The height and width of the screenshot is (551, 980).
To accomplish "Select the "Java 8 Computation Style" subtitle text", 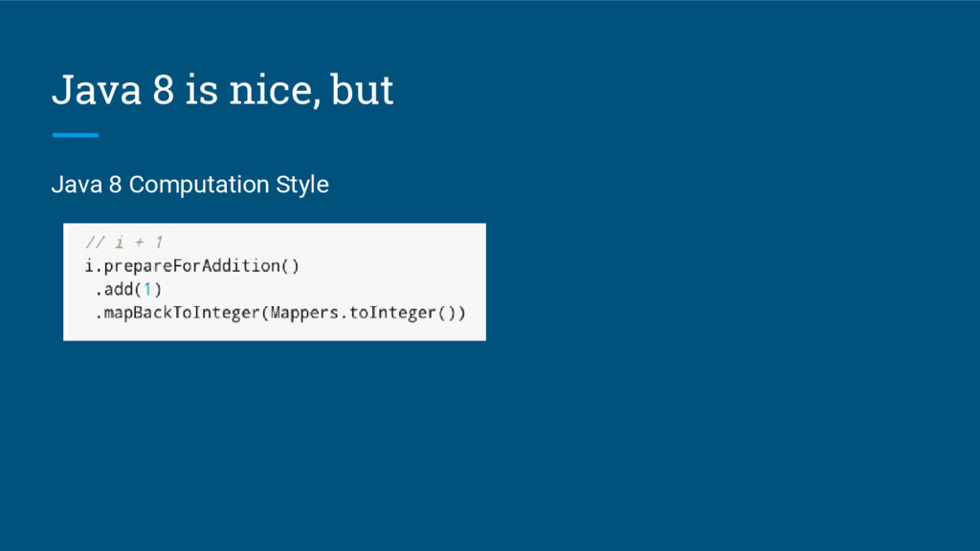I will (190, 185).
